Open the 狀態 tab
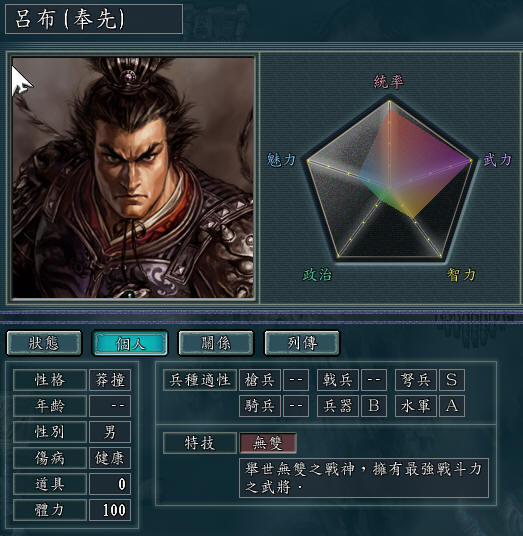 click(x=44, y=343)
